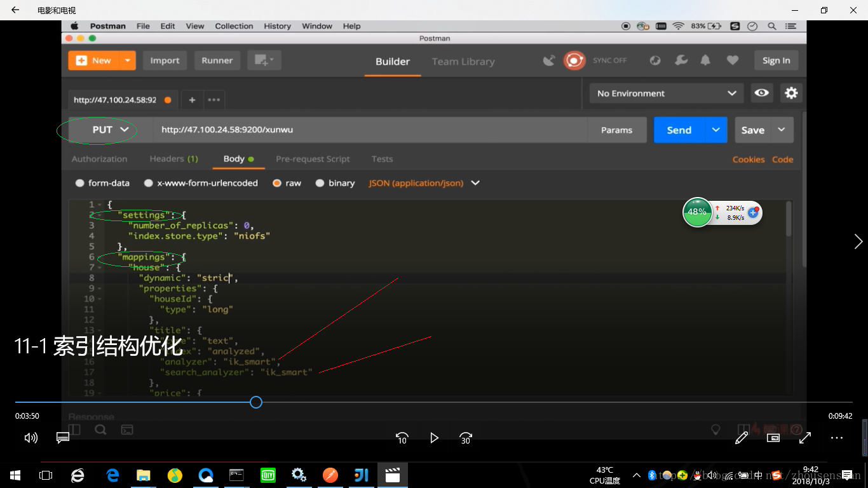The width and height of the screenshot is (868, 488).
Task: Switch to the Builder tab
Action: point(393,62)
